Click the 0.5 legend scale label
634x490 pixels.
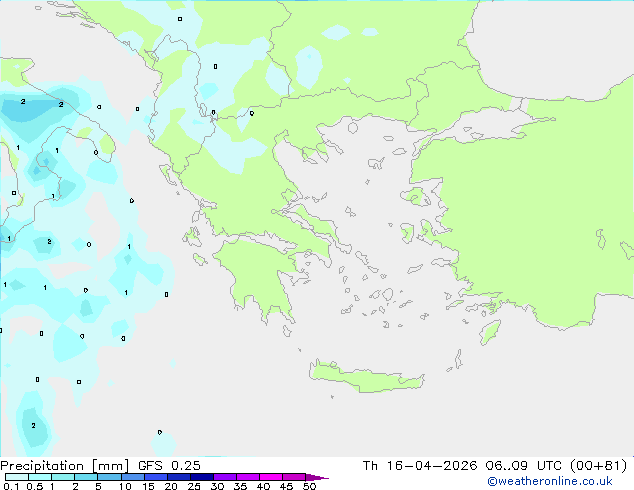(x=35, y=486)
